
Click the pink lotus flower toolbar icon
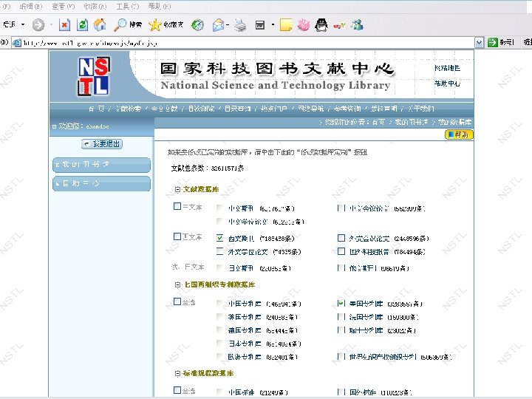tap(304, 25)
